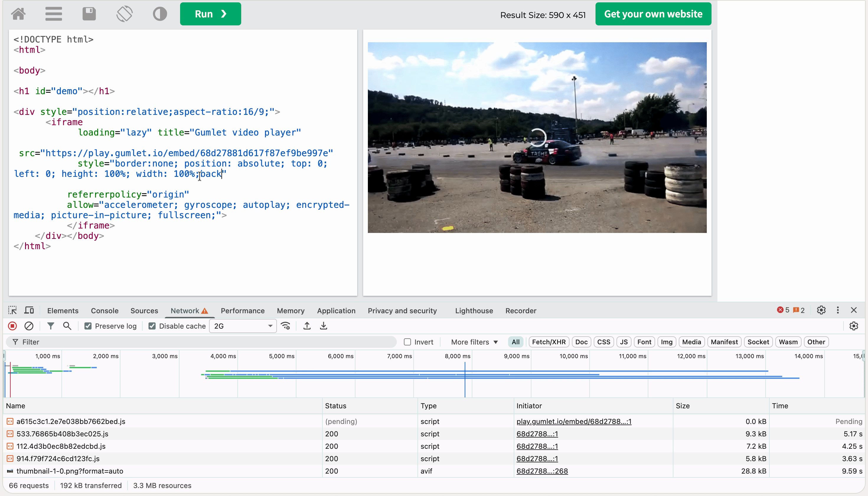Open the hamburger menu icon
The image size is (868, 496).
point(53,14)
